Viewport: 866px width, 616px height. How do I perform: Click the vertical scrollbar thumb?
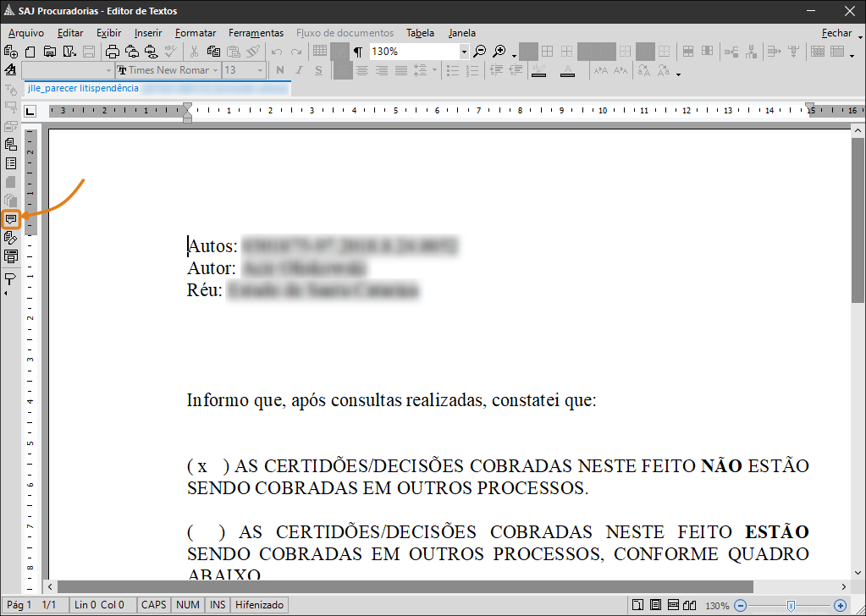click(858, 220)
